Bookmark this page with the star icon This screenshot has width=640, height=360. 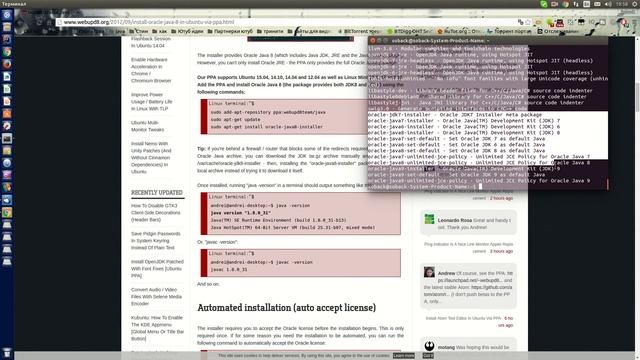(528, 22)
